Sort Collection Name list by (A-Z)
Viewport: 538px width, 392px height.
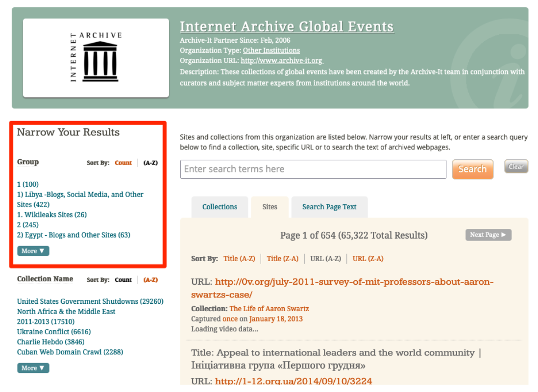[x=150, y=280]
